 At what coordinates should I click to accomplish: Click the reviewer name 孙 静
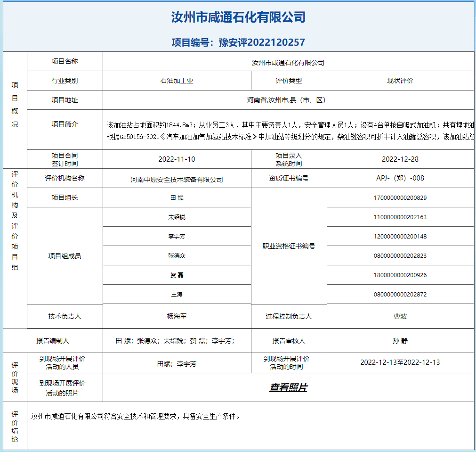[x=400, y=341]
